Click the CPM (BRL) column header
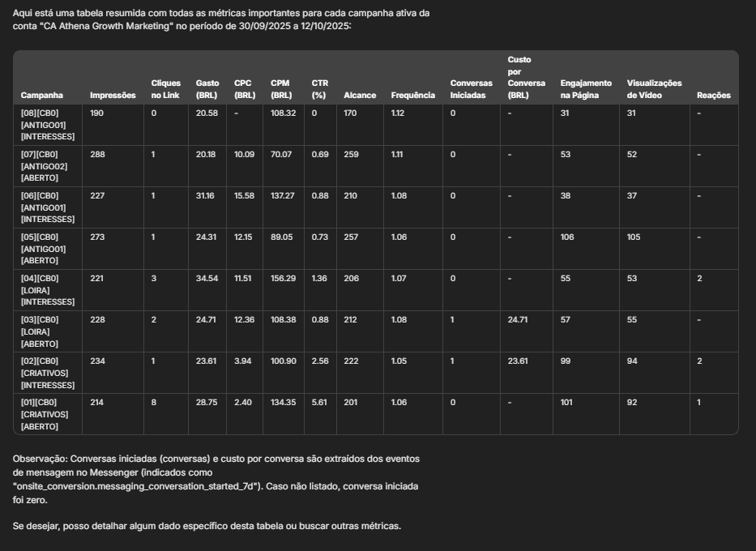Screen dimensions: 756x551 point(280,89)
